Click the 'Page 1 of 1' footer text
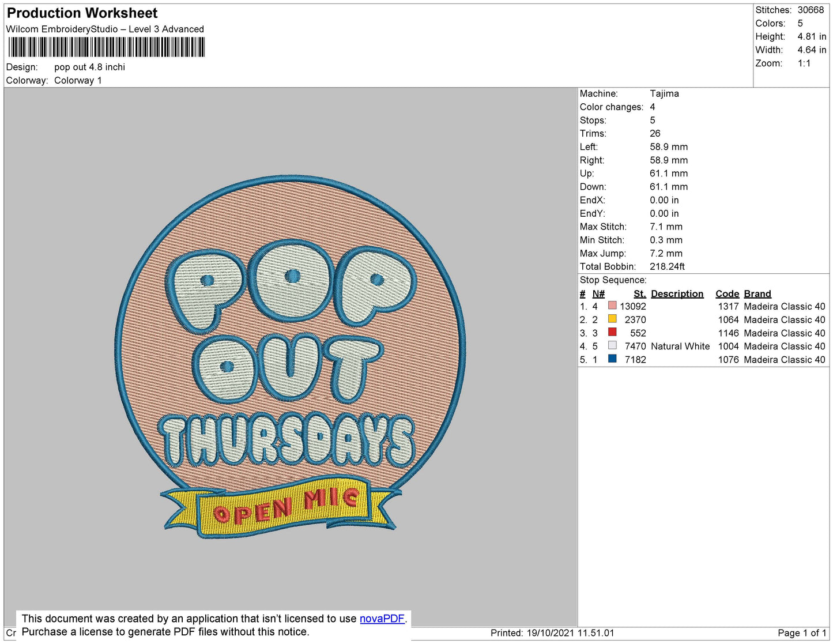The width and height of the screenshot is (833, 644). coord(802,632)
